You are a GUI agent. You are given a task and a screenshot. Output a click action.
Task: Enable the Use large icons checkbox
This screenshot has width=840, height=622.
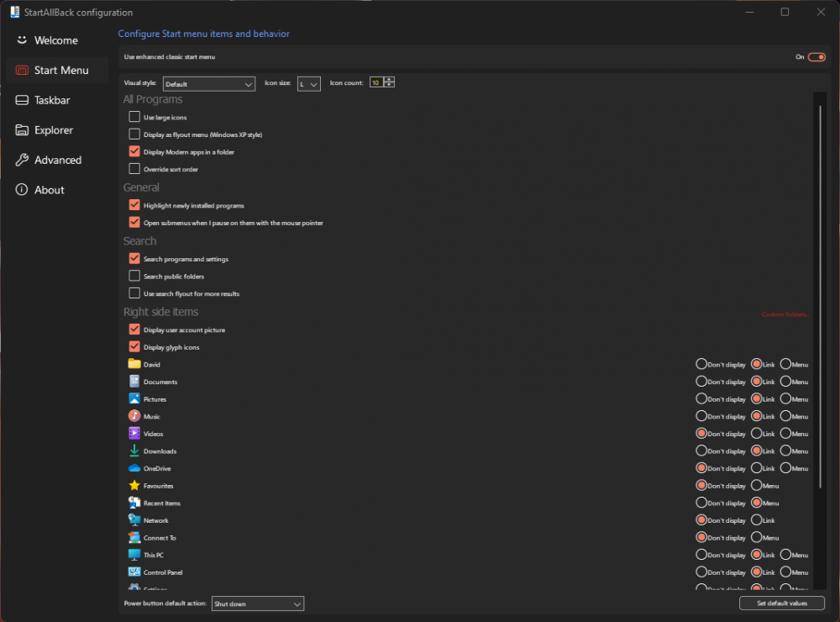click(134, 117)
